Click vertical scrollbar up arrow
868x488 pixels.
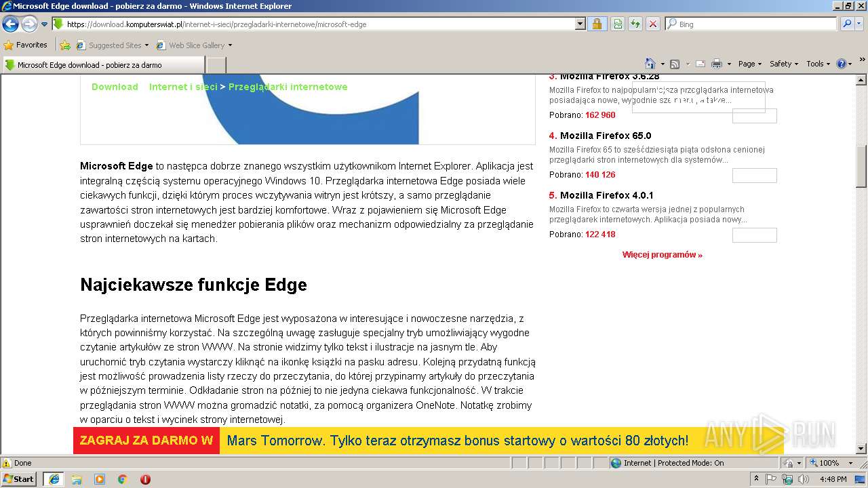point(861,80)
